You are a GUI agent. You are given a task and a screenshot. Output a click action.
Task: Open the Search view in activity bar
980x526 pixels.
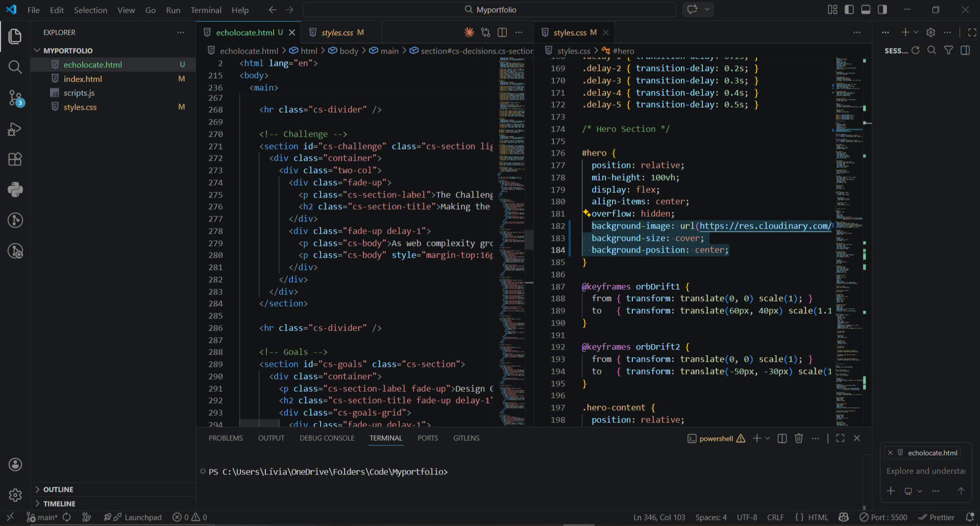click(15, 67)
